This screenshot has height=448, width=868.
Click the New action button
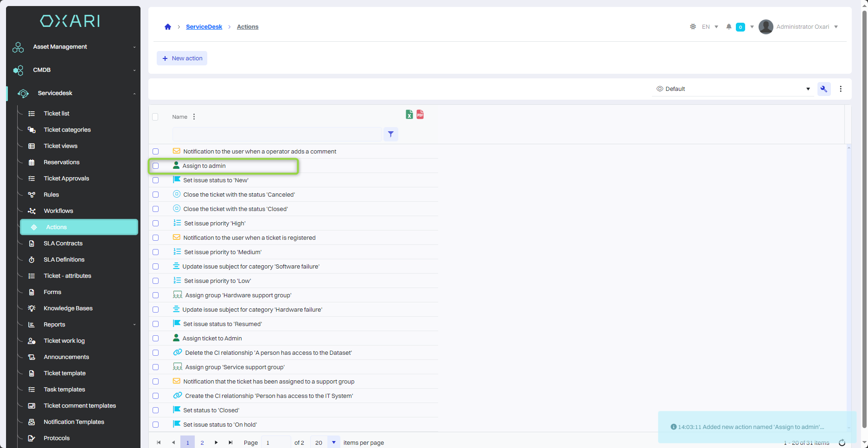click(x=182, y=58)
